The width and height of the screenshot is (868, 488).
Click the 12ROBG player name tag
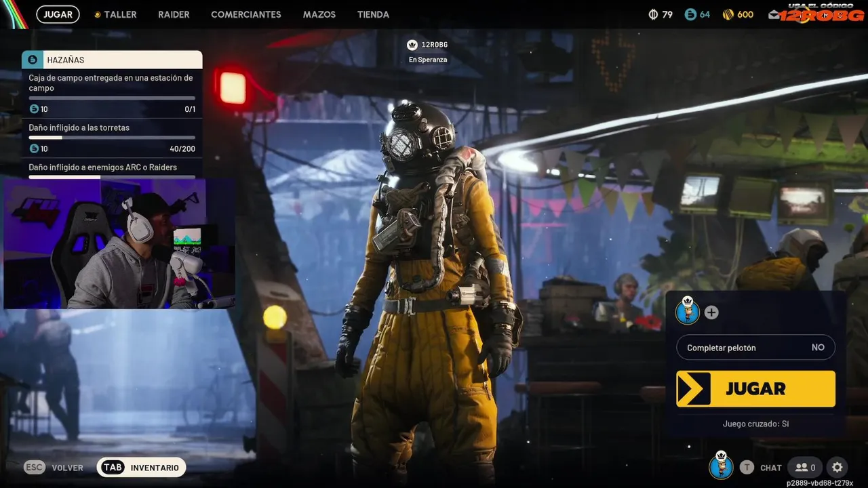(x=435, y=45)
